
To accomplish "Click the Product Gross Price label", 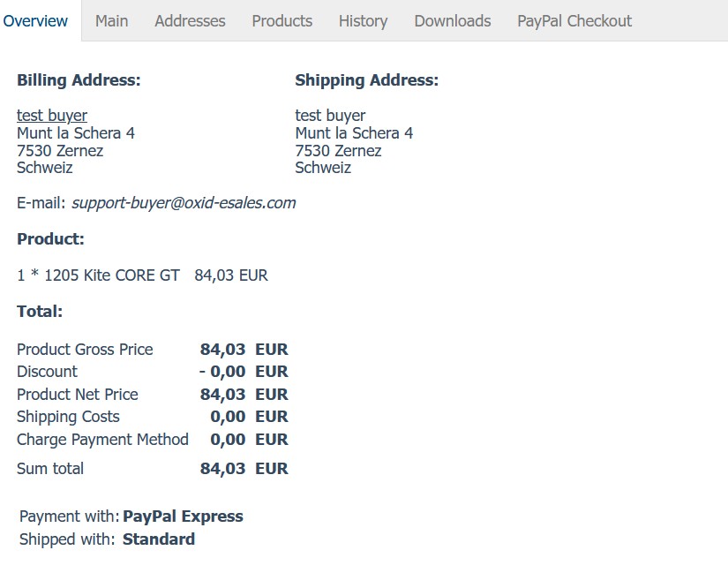I will click(x=85, y=350).
